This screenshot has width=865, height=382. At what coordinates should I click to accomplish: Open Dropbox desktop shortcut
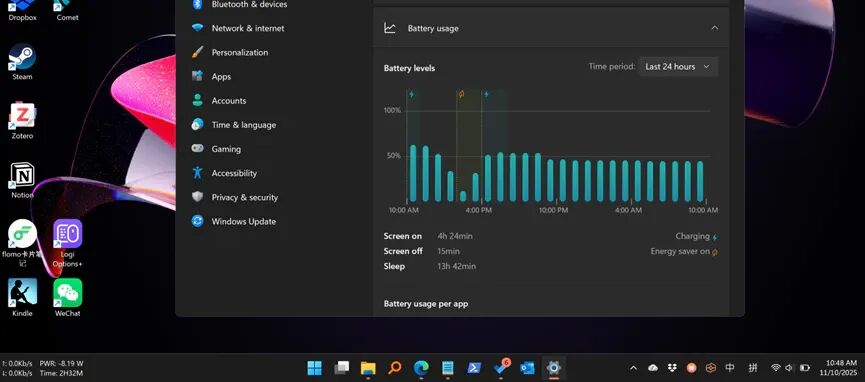(x=23, y=10)
